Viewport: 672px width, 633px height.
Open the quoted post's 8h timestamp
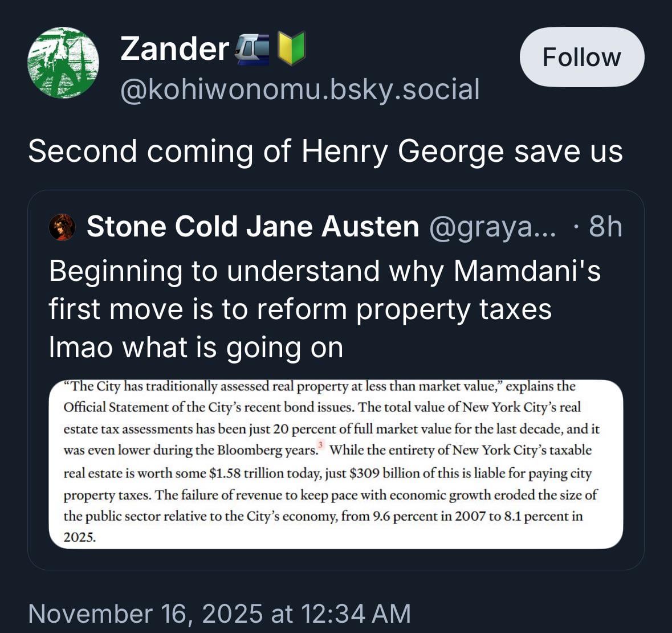pos(605,227)
